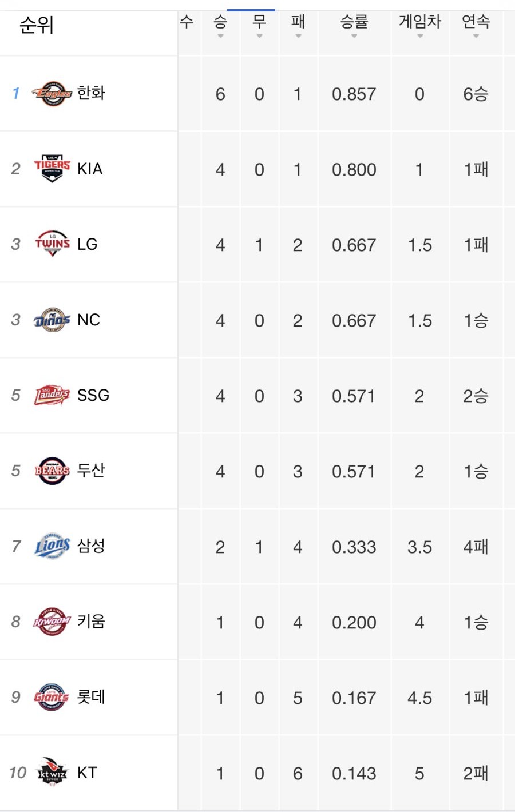
Task: Open the 키움 team name link
Action: click(91, 621)
